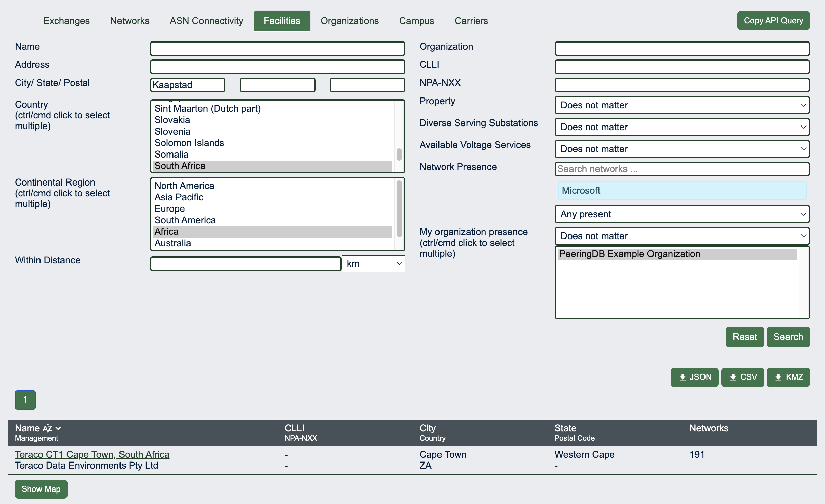Switch to the Networks tab
This screenshot has width=825, height=504.
point(130,21)
